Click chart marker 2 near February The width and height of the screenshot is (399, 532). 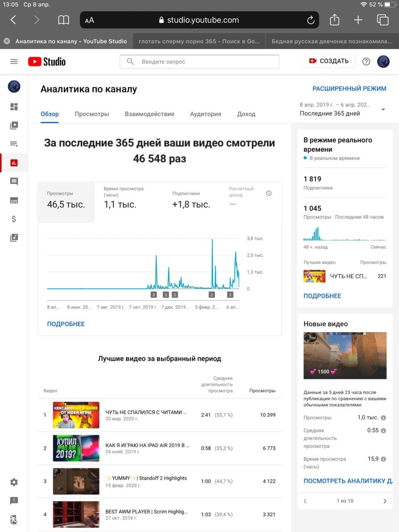click(212, 295)
